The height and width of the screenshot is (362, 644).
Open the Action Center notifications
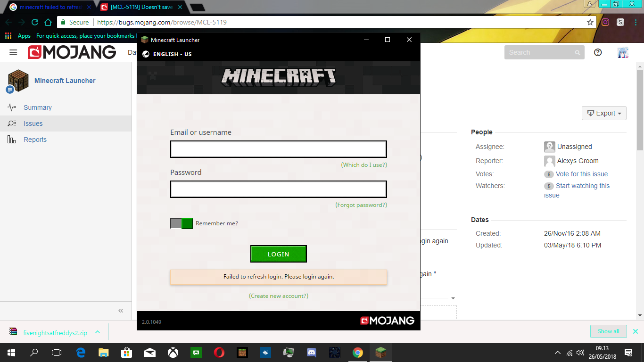point(628,353)
